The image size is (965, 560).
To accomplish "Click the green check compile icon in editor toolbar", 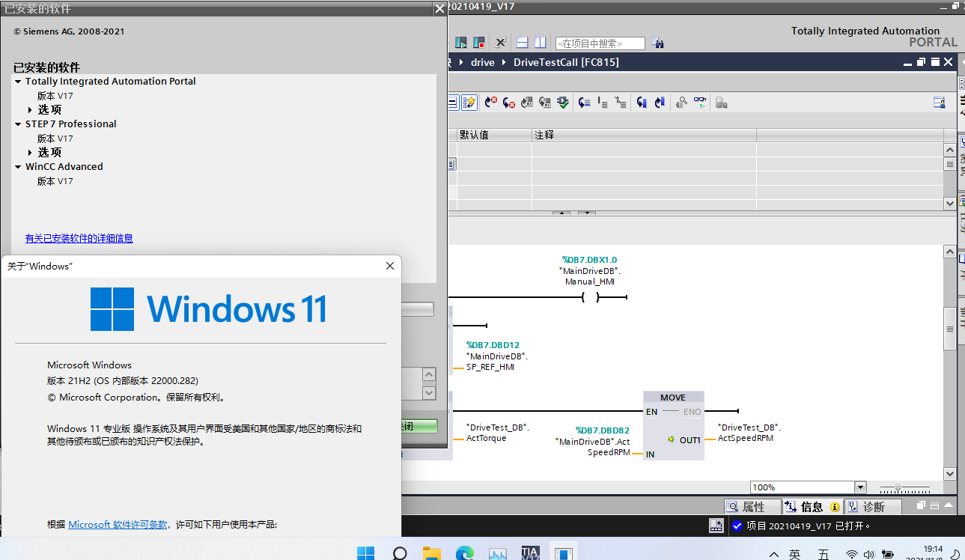I will (563, 103).
